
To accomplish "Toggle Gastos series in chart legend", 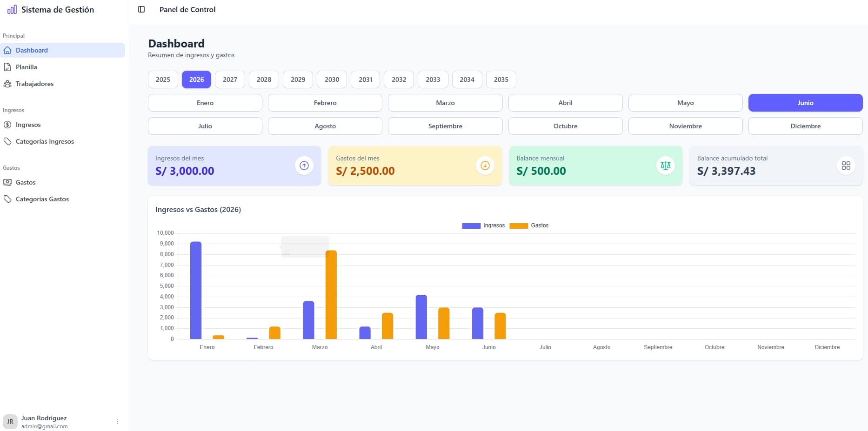I will click(x=529, y=225).
